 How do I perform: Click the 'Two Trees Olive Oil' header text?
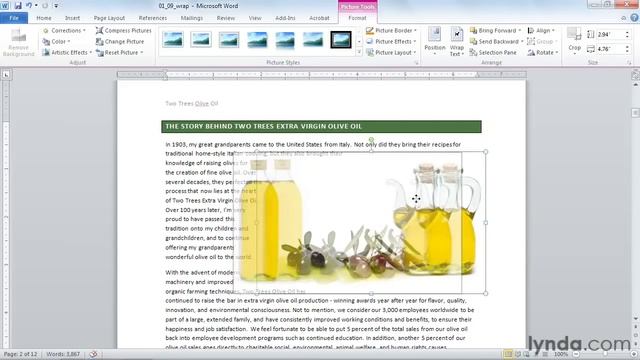tap(191, 104)
